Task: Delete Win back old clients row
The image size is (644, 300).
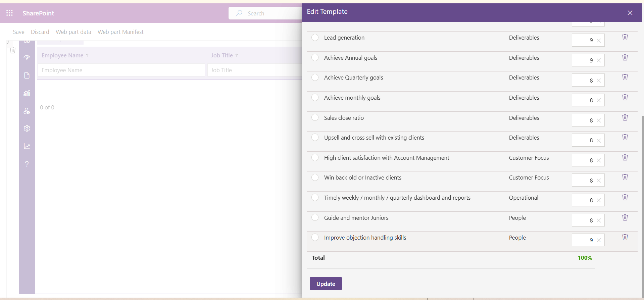Action: (x=625, y=177)
